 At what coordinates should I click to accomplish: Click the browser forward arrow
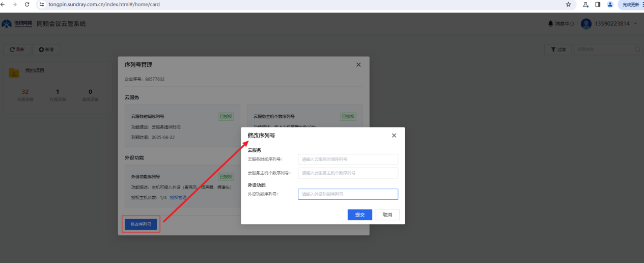[x=14, y=4]
